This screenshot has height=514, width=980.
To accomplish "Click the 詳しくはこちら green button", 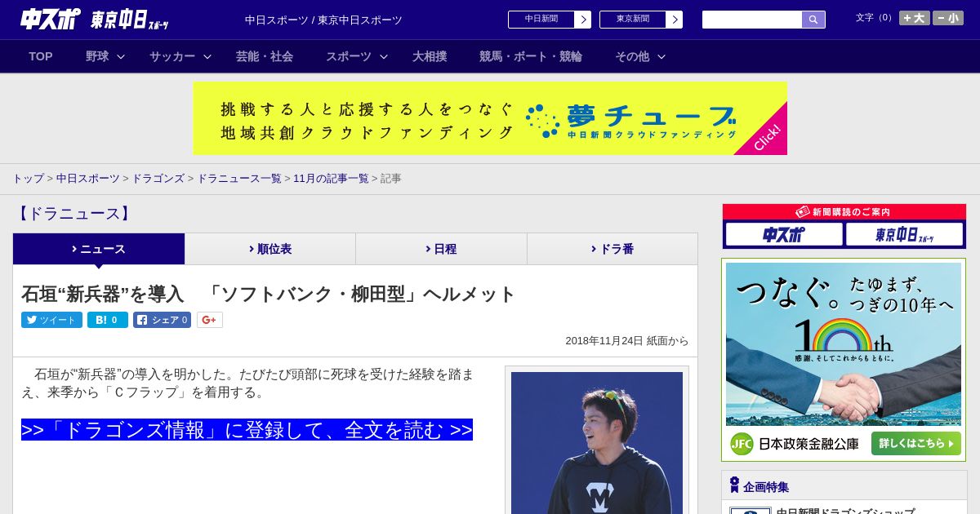I will pos(915,444).
